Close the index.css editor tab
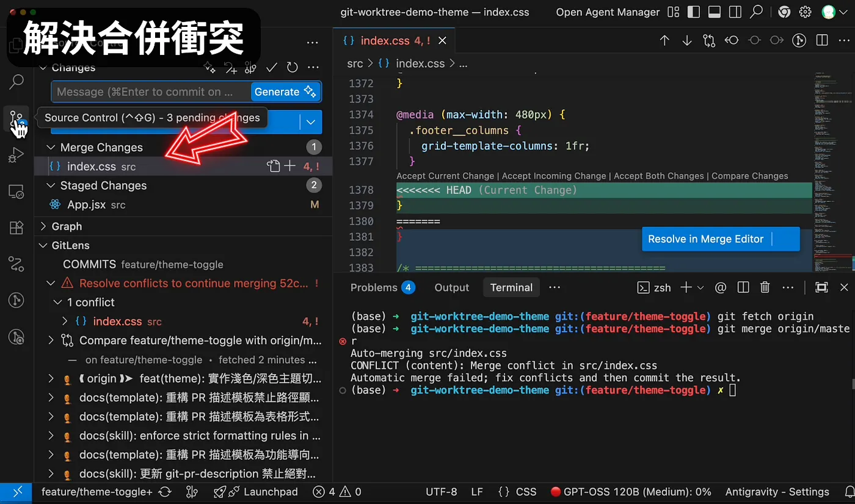The image size is (855, 504). (442, 41)
